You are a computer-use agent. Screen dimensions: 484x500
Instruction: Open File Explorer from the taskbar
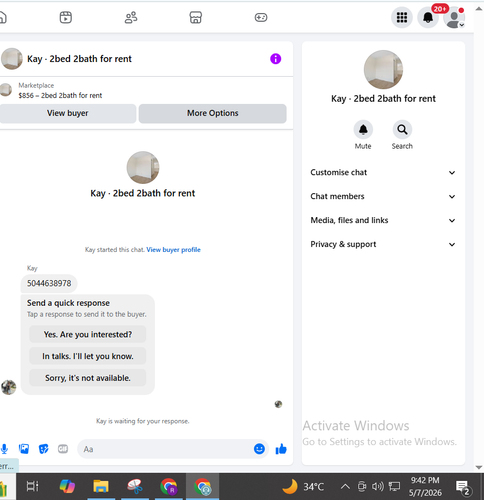point(101,486)
